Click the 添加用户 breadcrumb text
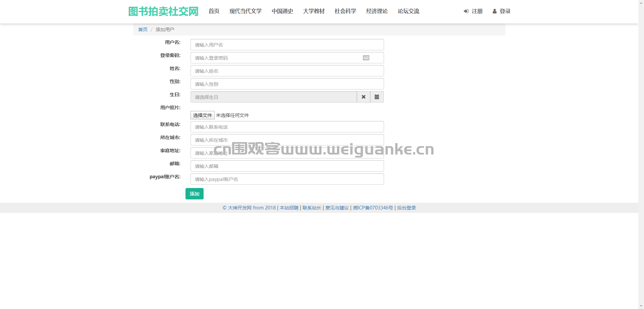The height and width of the screenshot is (309, 644). point(165,29)
